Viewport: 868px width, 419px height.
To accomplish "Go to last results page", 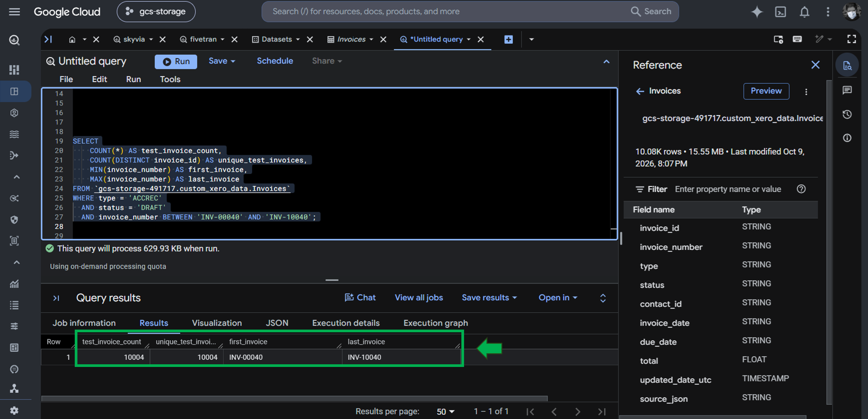I will point(602,412).
